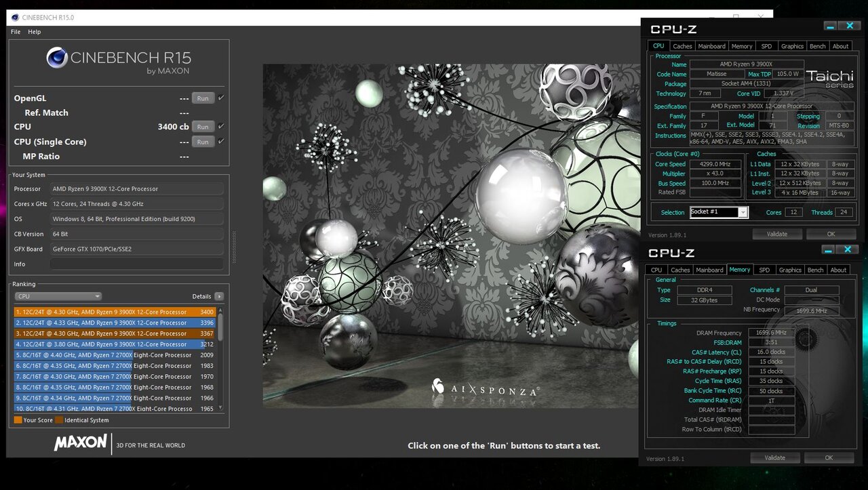Screen dimensions: 868x490
Task: Select ranking row 1 with score 3400
Action: click(x=115, y=312)
